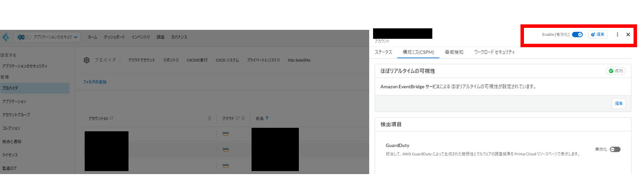Click the top 編集 button with pencil

[x=598, y=34]
